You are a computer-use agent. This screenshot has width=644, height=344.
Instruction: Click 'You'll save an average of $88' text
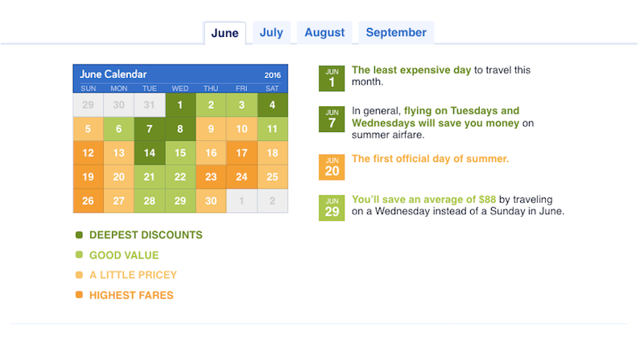423,199
